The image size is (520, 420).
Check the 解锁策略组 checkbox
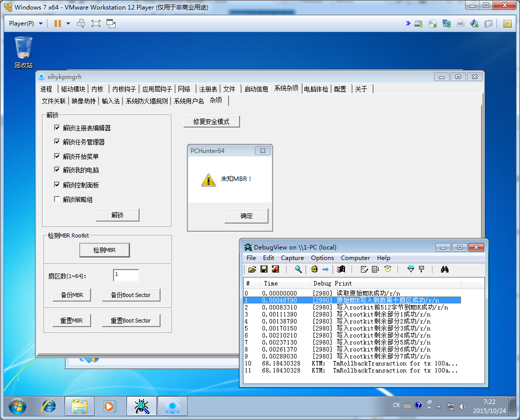coord(57,199)
